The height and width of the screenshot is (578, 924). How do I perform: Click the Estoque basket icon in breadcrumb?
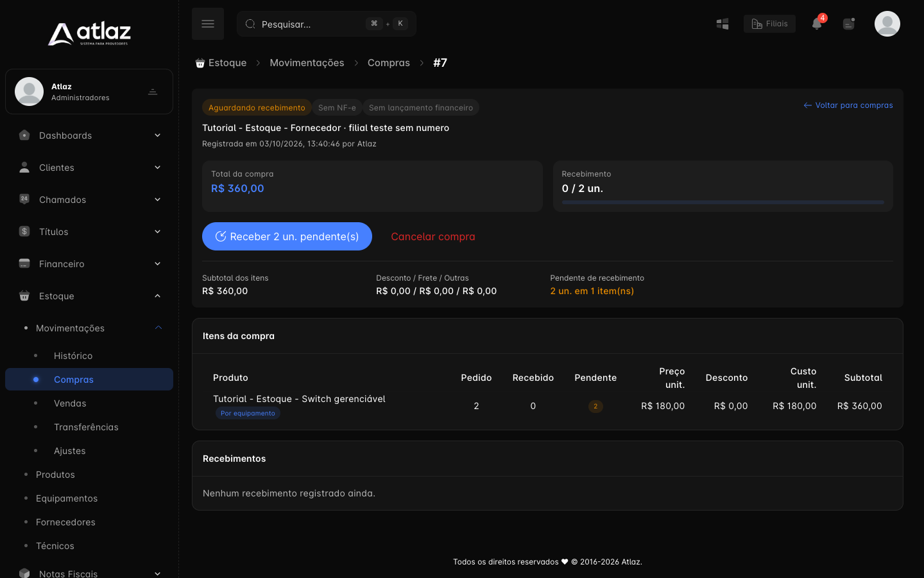(200, 63)
